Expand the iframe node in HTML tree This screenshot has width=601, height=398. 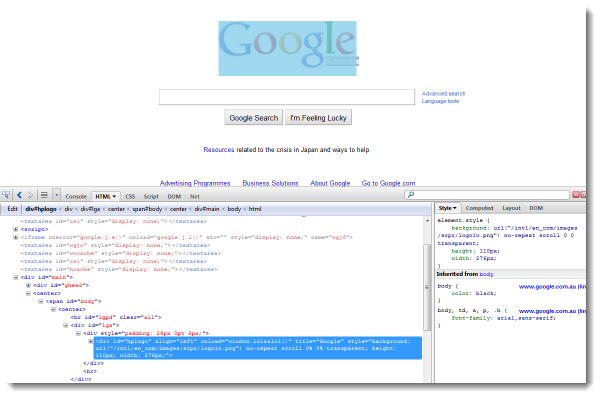pyautogui.click(x=16, y=237)
